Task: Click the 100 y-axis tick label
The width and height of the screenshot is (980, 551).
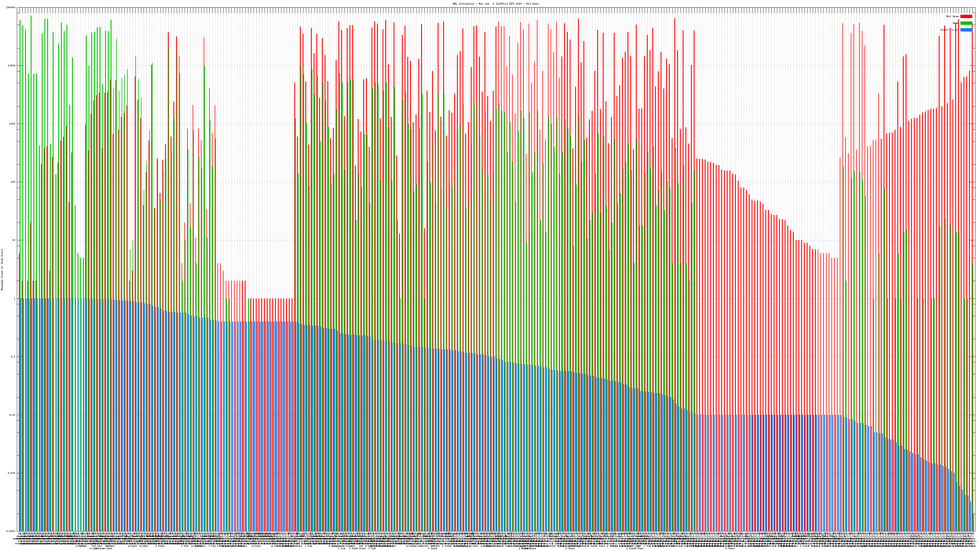Action: 13,182
